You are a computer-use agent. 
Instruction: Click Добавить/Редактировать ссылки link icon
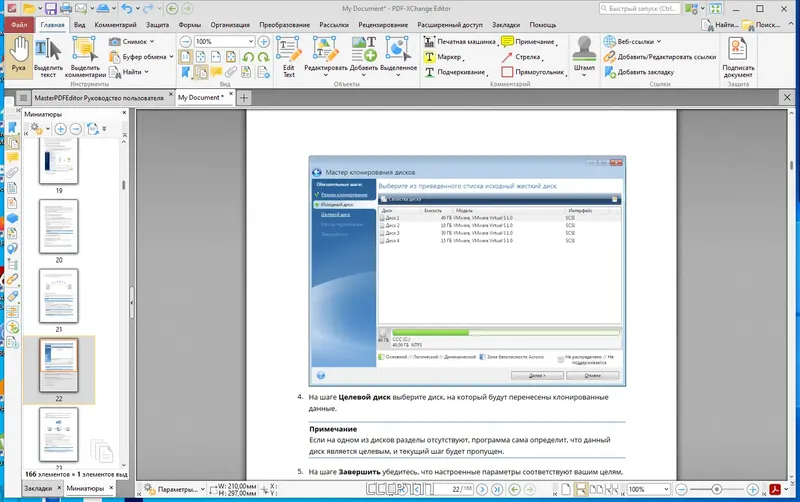click(x=660, y=57)
